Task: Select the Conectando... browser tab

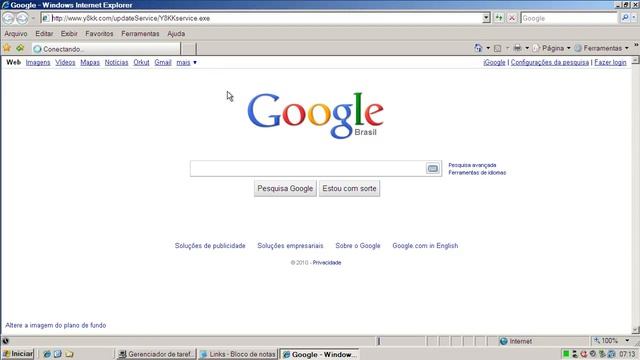Action: click(106, 49)
